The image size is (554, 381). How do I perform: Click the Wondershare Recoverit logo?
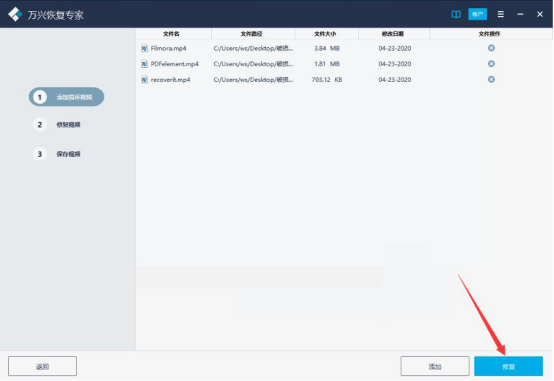tap(15, 14)
